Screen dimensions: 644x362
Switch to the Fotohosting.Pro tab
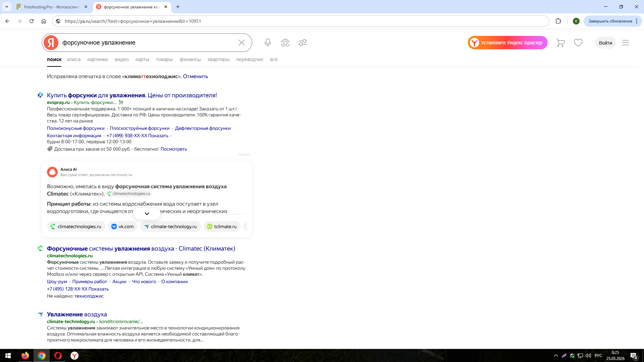coord(52,7)
